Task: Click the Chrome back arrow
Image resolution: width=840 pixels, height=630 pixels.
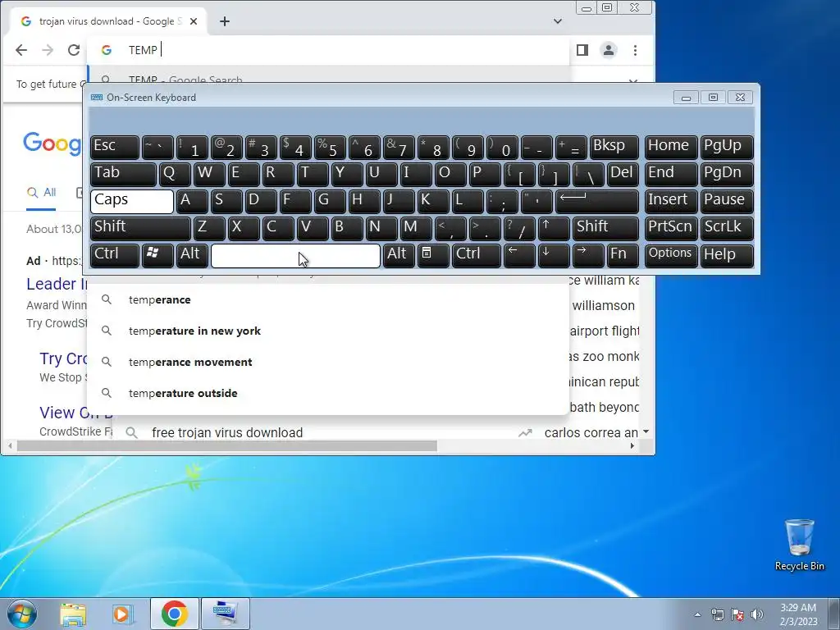Action: click(x=21, y=50)
